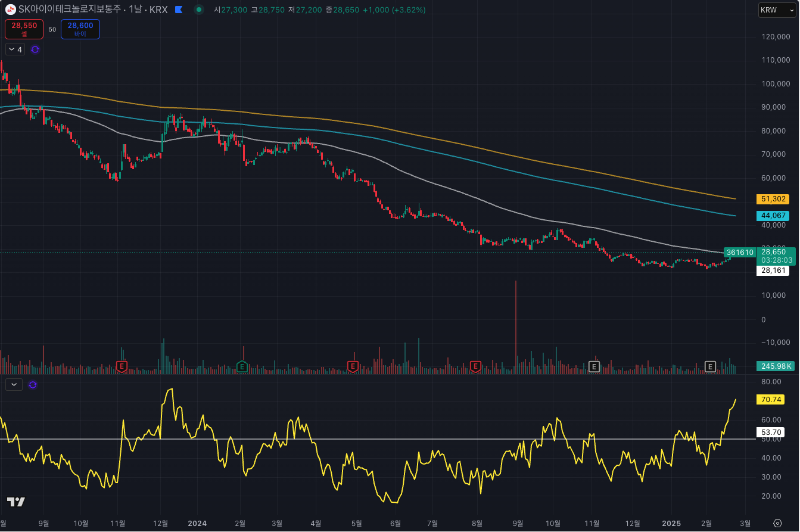Collapse the RSI pane legend chevron
Viewport: 800px width, 532px height.
coord(14,384)
